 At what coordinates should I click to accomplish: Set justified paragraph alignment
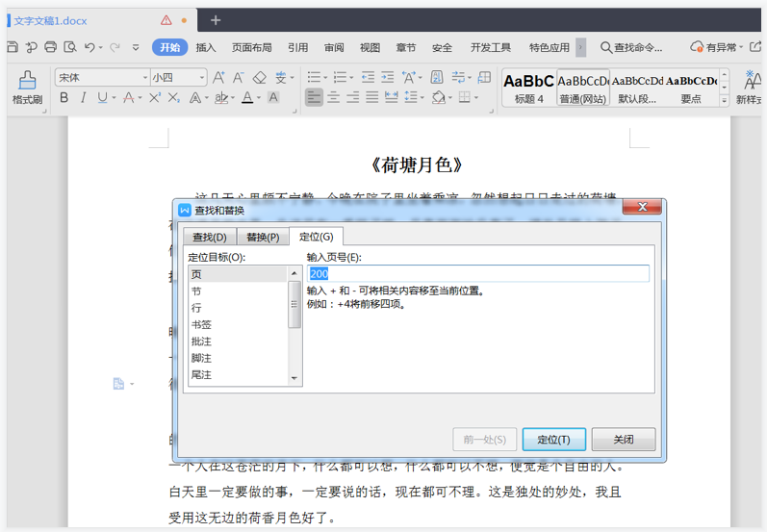click(x=371, y=97)
